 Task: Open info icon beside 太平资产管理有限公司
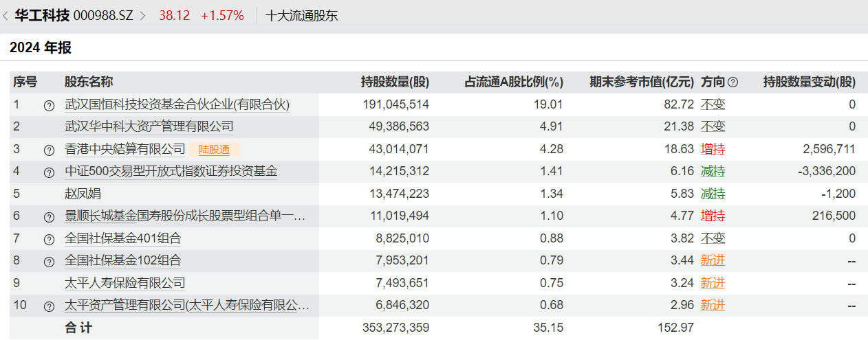[x=49, y=306]
